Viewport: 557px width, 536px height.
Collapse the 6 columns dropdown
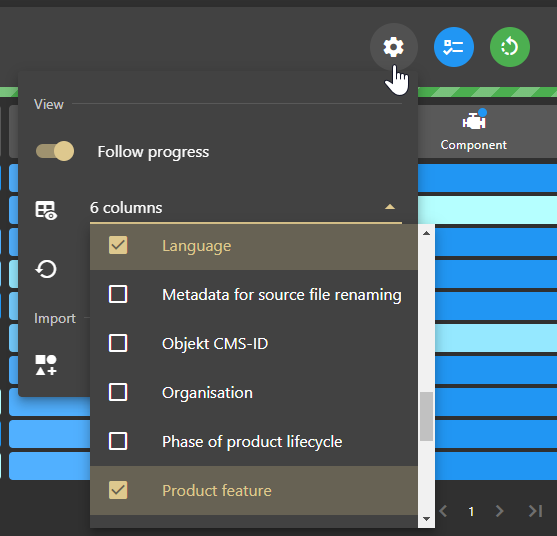pyautogui.click(x=390, y=207)
